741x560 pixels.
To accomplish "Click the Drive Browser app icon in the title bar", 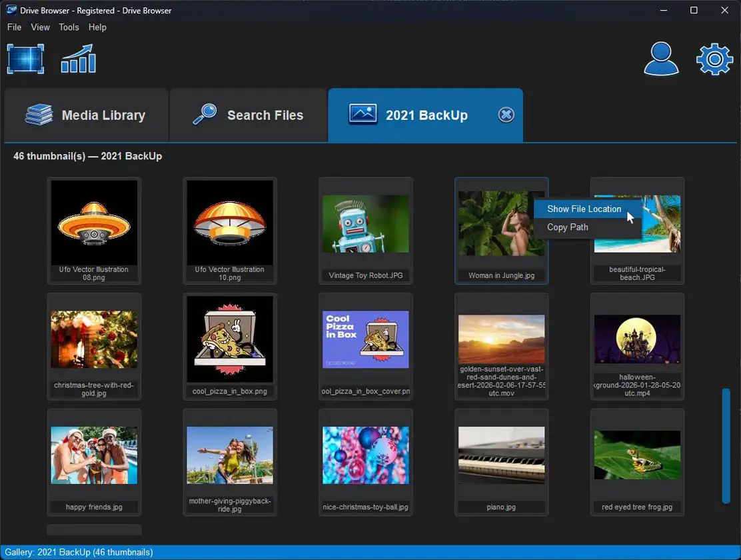I will [12, 11].
